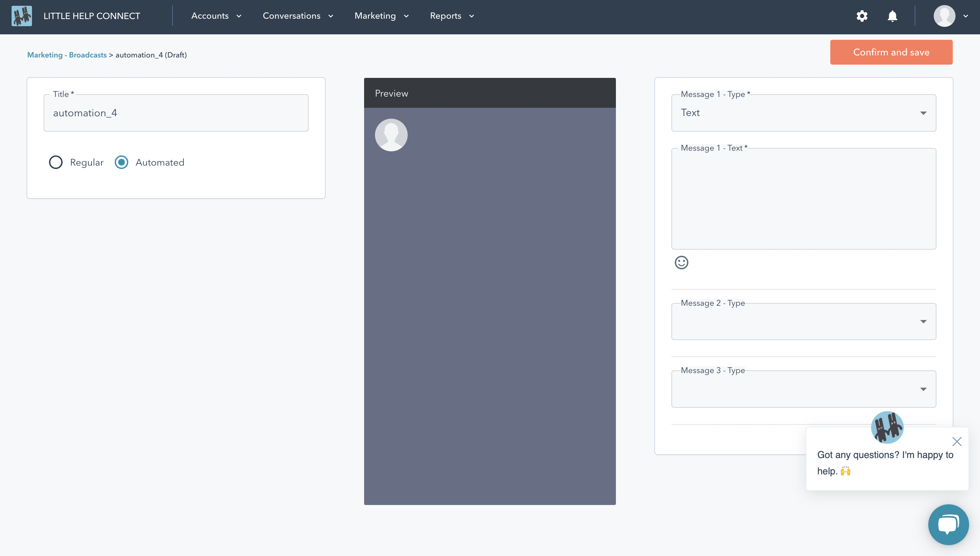Open the settings gear icon
The image size is (980, 556).
(x=862, y=16)
